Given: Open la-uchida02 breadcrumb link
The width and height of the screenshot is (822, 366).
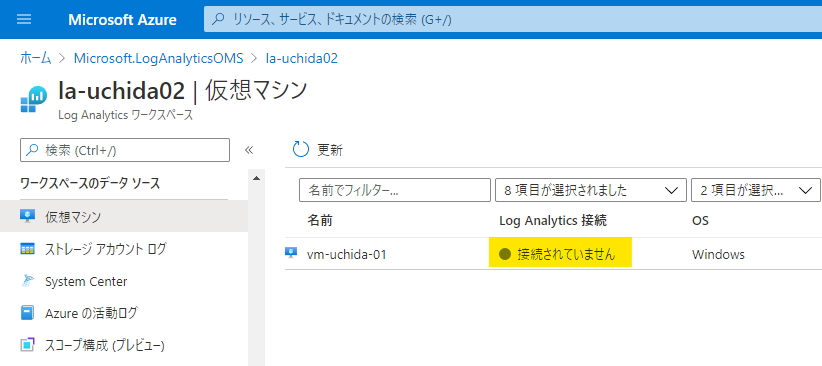Looking at the screenshot, I should 302,58.
